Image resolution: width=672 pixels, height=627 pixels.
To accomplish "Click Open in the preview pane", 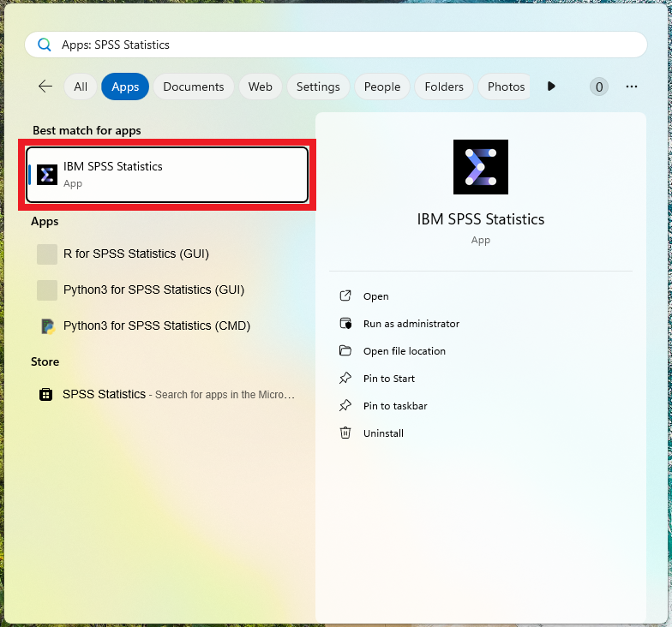I will tap(375, 296).
